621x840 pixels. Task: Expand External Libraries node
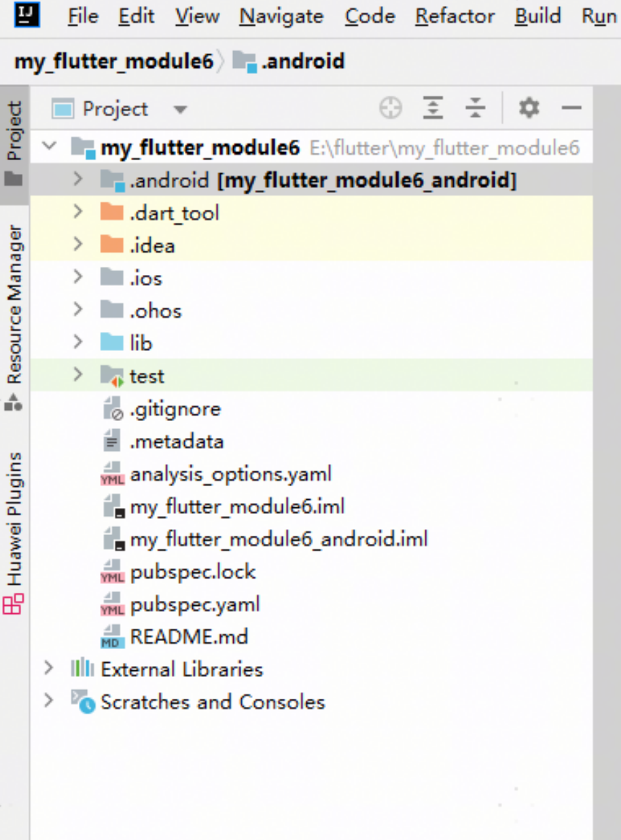48,668
